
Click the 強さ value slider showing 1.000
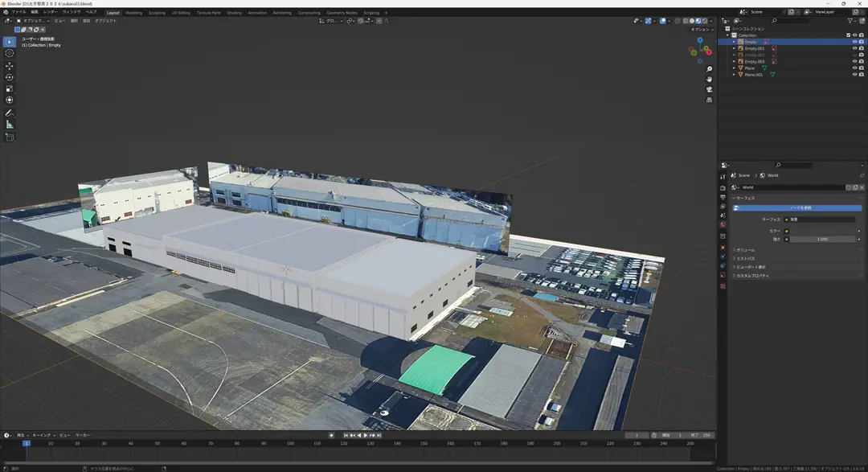coord(823,240)
